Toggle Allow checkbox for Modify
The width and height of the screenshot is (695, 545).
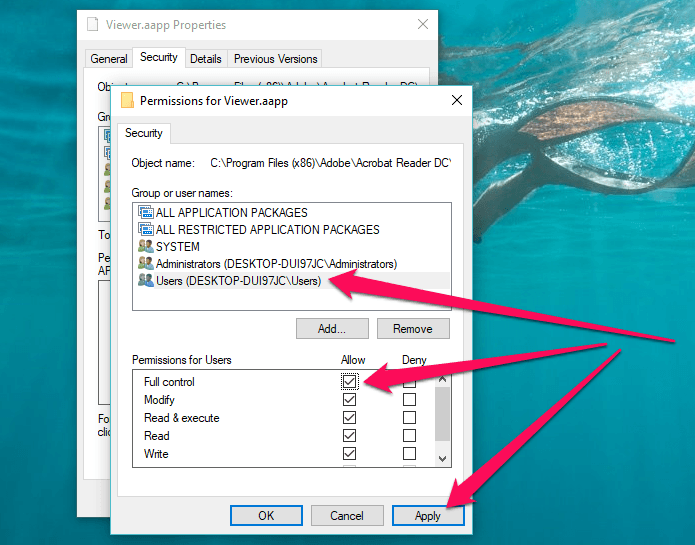point(349,399)
